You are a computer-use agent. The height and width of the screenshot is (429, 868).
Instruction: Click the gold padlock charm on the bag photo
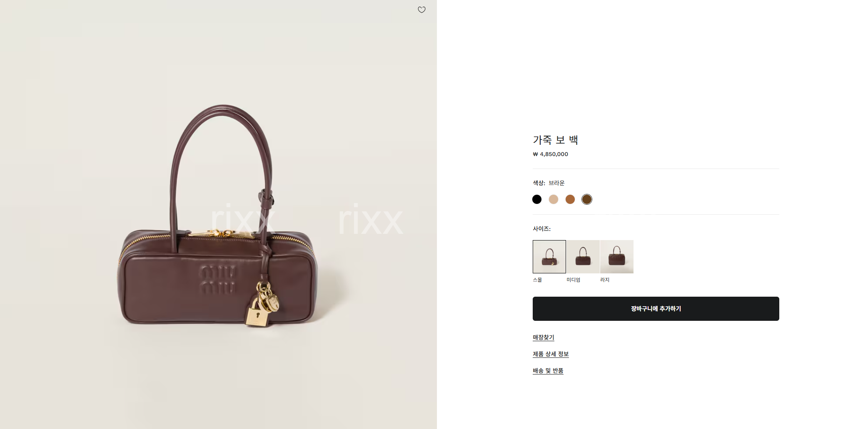[x=257, y=312]
